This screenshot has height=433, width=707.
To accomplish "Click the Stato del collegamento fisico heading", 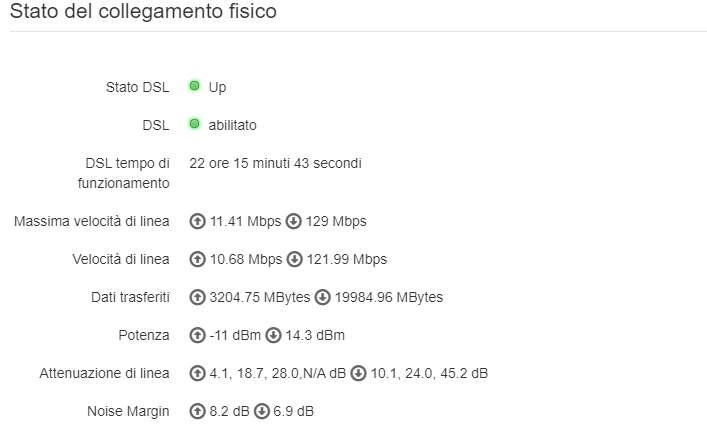I will [x=143, y=13].
